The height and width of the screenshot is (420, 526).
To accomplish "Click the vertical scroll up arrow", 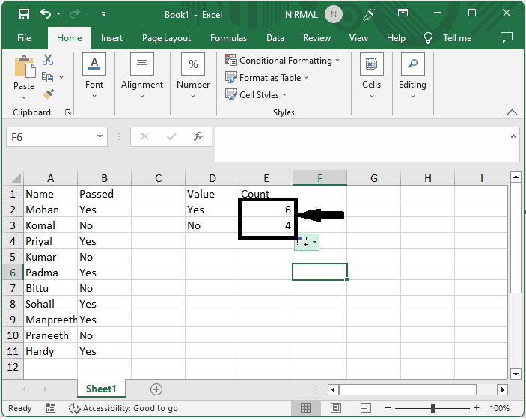I will 516,177.
